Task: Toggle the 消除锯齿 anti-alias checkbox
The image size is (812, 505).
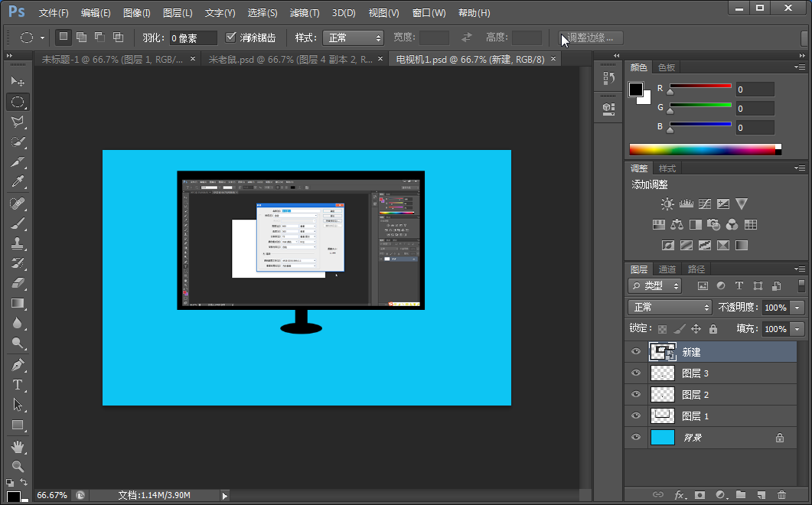Action: (x=231, y=37)
